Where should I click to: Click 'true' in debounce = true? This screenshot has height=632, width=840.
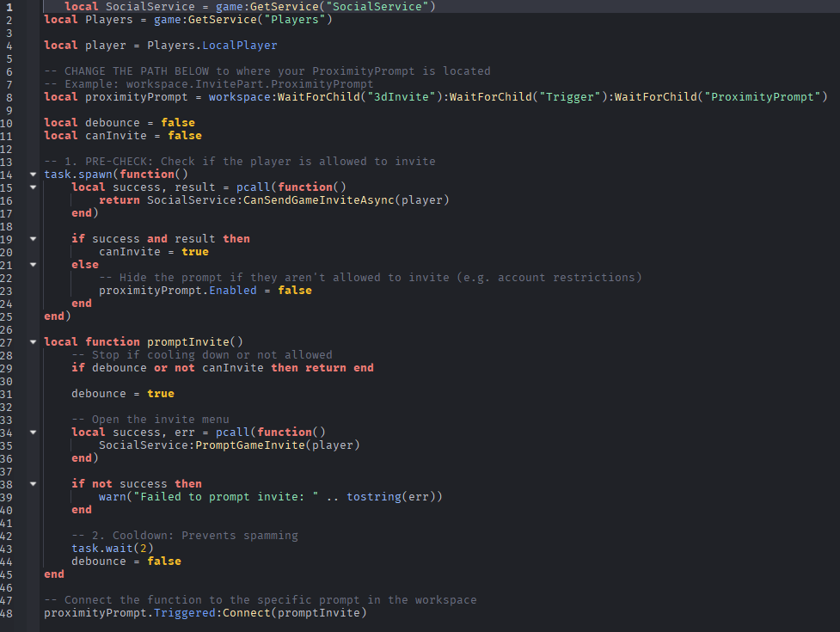161,394
